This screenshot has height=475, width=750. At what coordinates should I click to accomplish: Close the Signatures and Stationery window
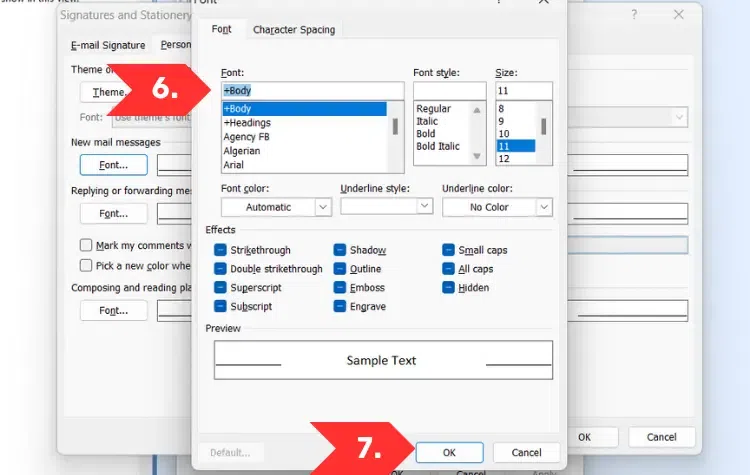pyautogui.click(x=678, y=15)
